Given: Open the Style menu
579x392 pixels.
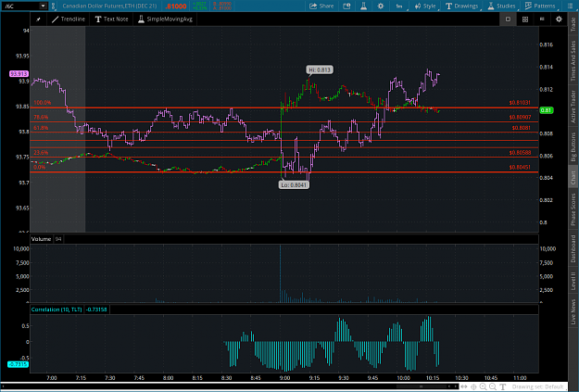Looking at the screenshot, I should click(425, 6).
